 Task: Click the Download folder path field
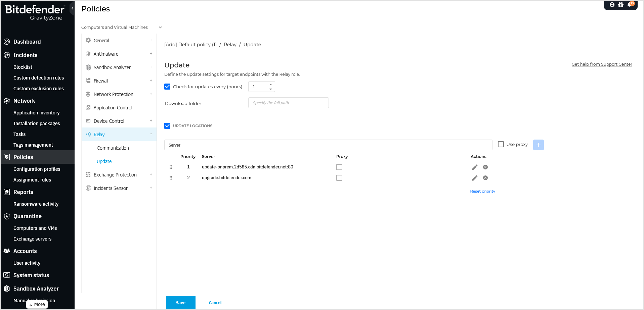tap(288, 103)
